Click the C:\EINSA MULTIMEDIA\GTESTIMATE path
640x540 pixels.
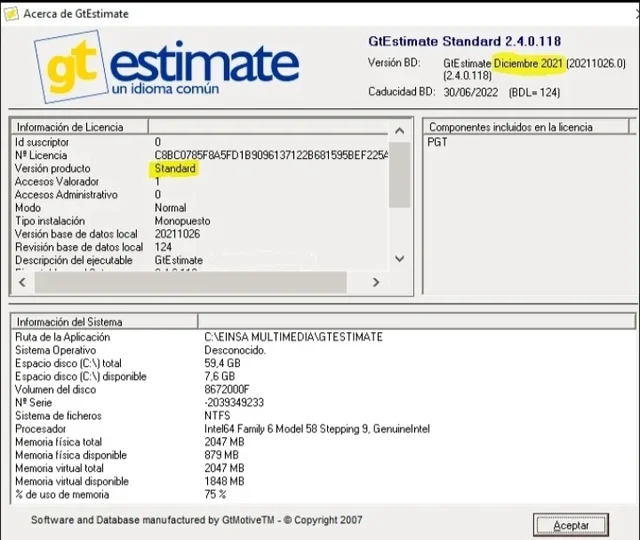[293, 337]
